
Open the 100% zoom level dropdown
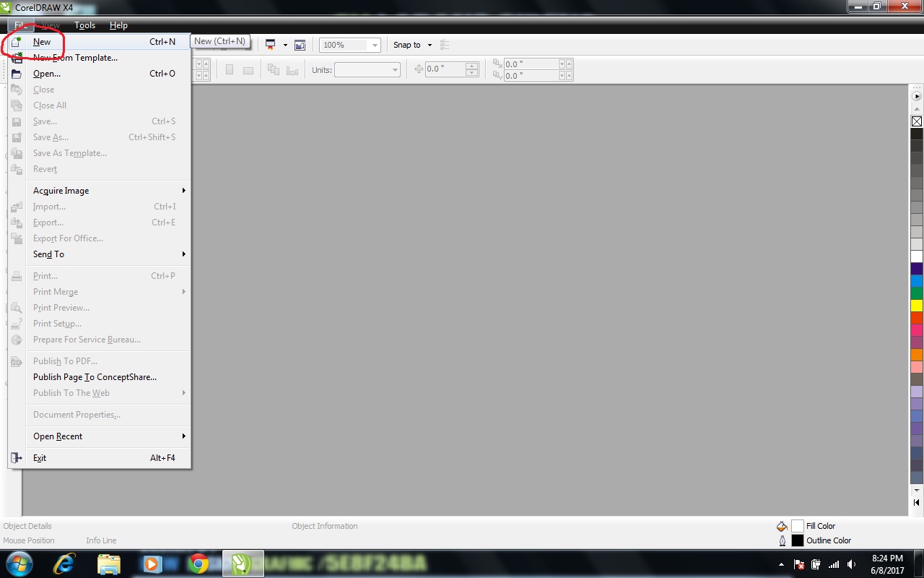pos(375,45)
